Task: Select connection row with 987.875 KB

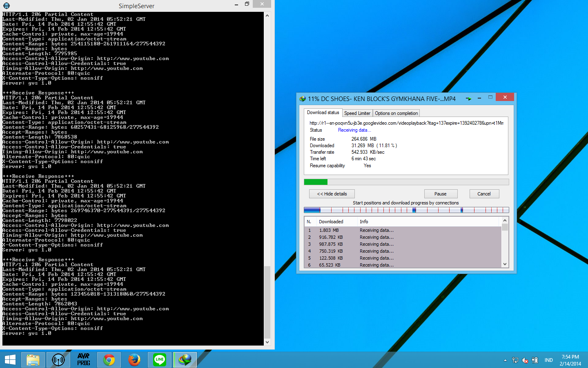Action: click(x=403, y=244)
